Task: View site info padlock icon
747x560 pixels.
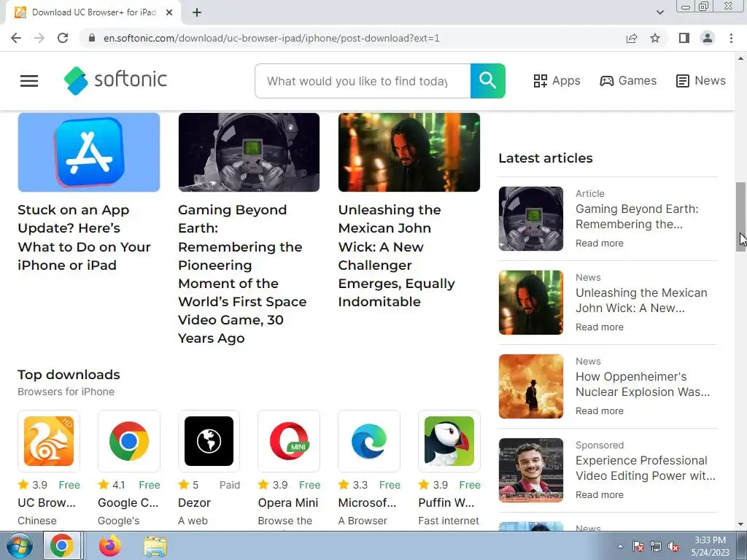Action: tap(92, 38)
